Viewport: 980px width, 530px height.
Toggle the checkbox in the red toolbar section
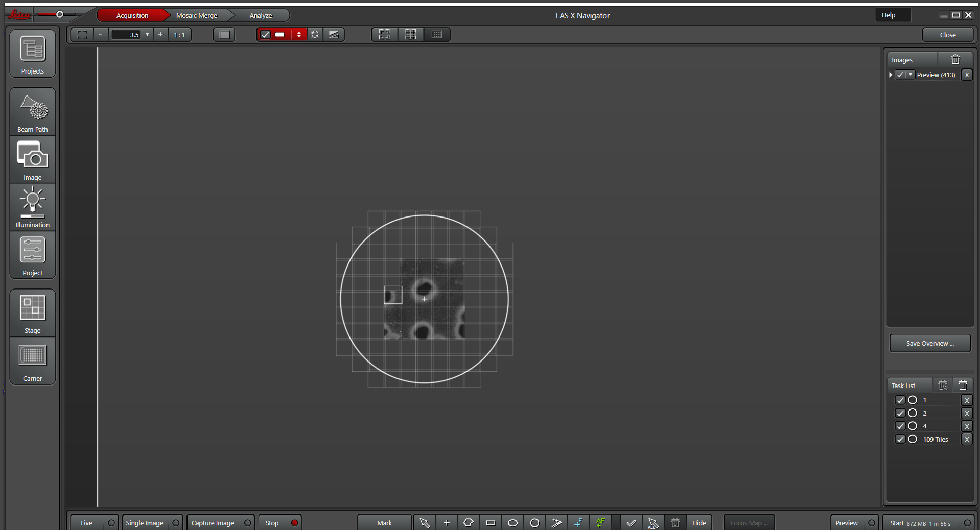(x=265, y=35)
